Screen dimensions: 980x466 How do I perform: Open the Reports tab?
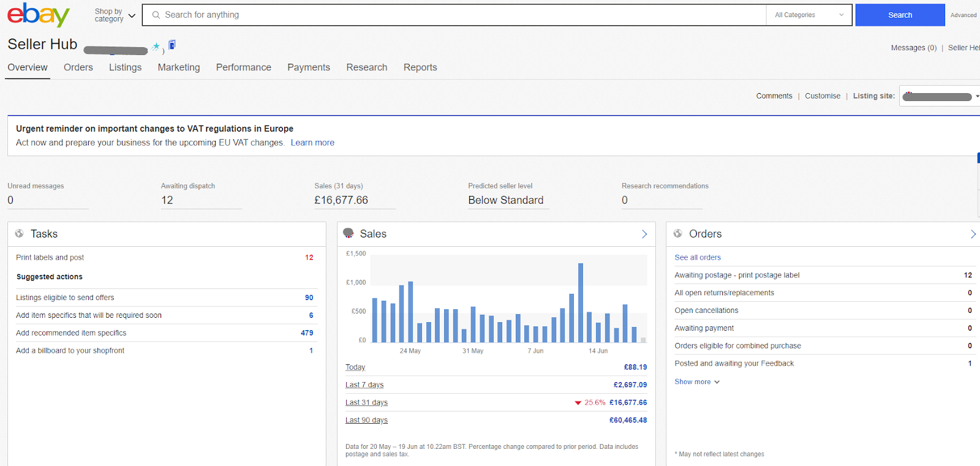pyautogui.click(x=420, y=67)
